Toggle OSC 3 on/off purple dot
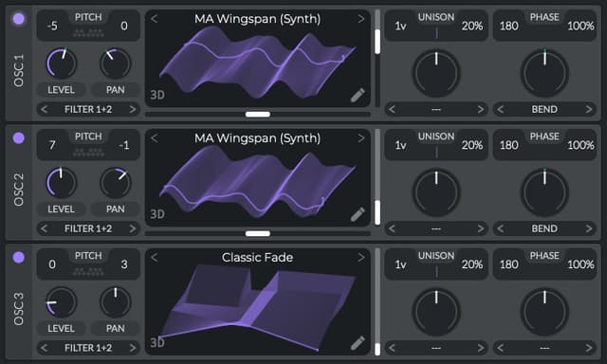 point(19,257)
